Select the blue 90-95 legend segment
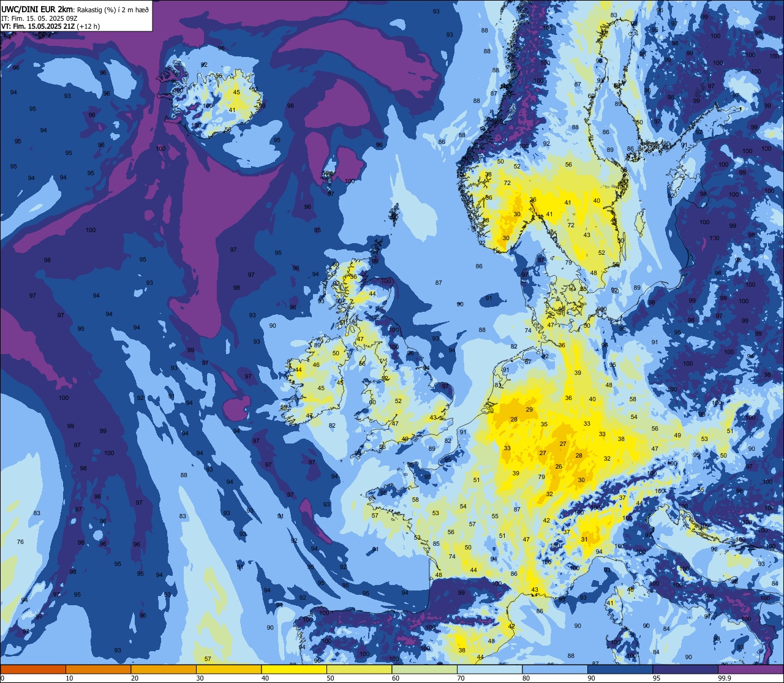784x683 pixels. [x=620, y=670]
